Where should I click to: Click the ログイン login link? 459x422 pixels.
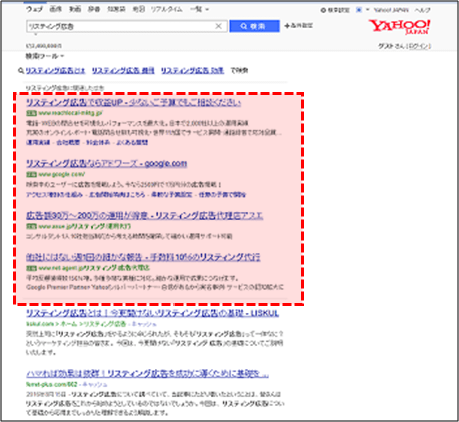click(x=419, y=46)
